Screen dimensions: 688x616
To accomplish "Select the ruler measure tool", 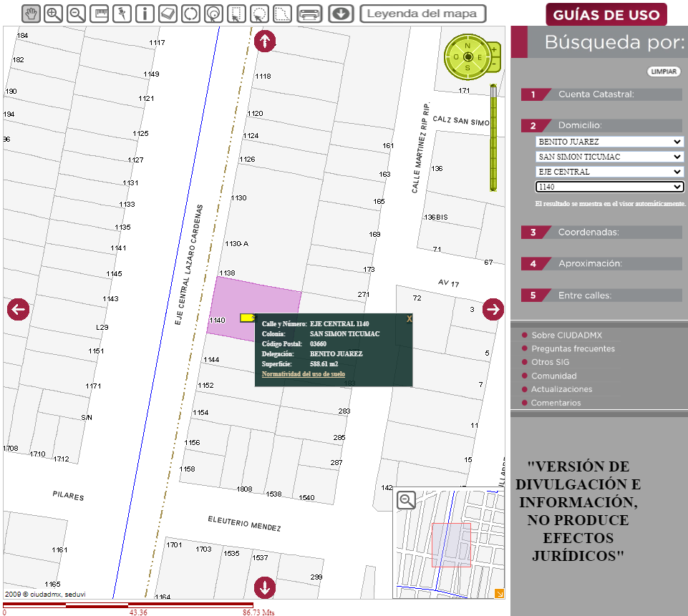I will 100,14.
